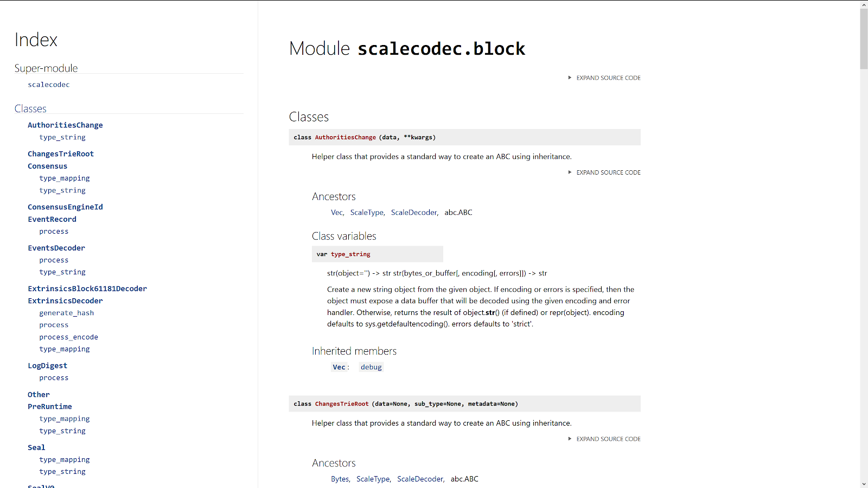
Task: Select EventRecord in the sidebar class list
Action: [x=52, y=220]
